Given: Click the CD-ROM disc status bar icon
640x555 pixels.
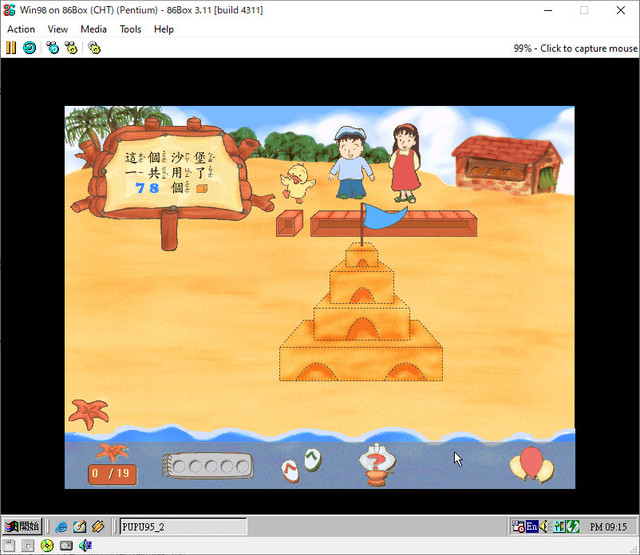Looking at the screenshot, I should pos(47,546).
